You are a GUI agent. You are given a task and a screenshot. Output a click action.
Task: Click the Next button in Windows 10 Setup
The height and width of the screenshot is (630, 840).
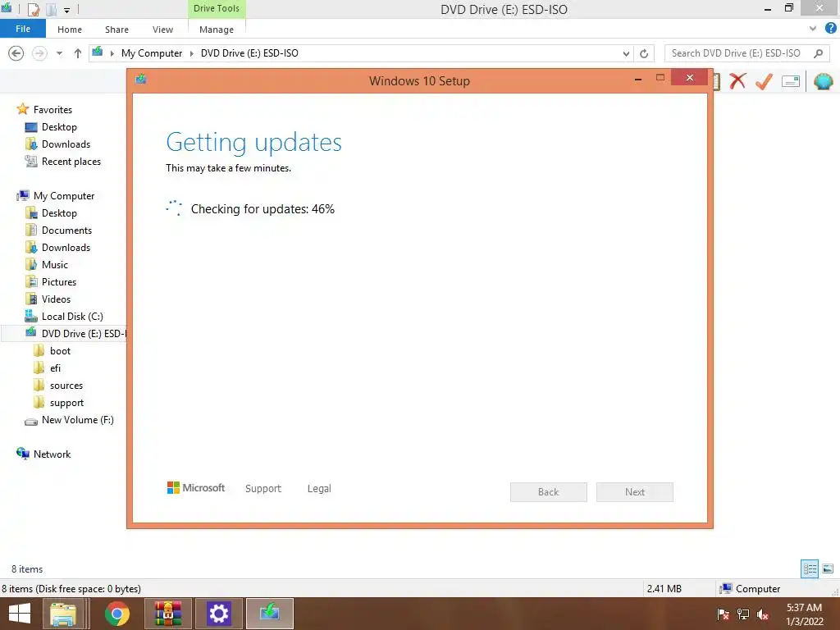(x=635, y=492)
